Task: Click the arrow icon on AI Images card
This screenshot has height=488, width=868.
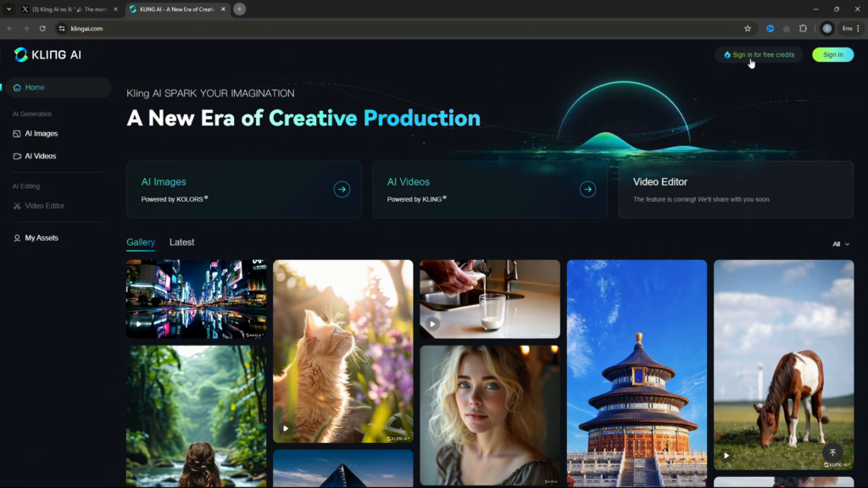Action: coord(342,190)
